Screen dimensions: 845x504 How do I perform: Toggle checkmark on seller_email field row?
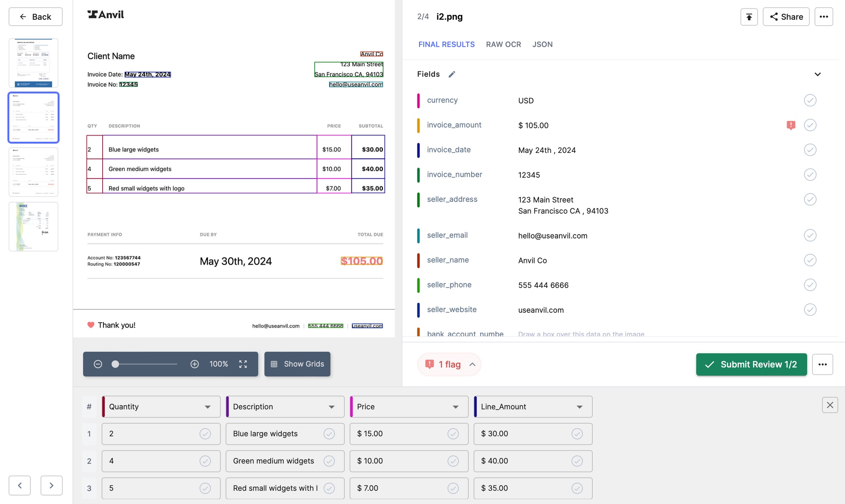pos(810,235)
